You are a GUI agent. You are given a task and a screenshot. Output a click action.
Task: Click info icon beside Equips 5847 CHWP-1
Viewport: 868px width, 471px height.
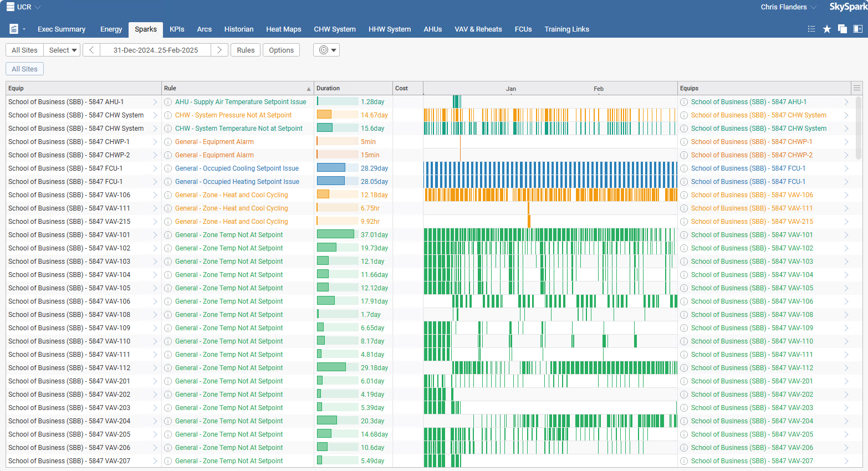coord(684,142)
